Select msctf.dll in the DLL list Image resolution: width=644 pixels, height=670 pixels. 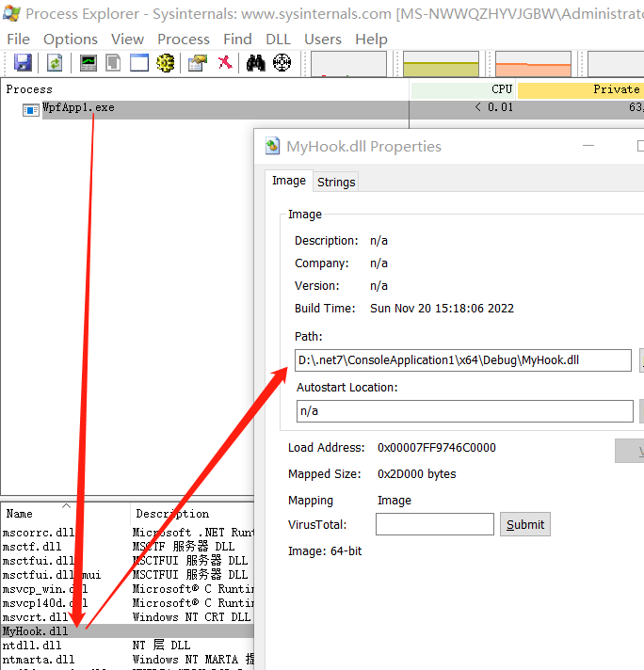(x=127, y=547)
